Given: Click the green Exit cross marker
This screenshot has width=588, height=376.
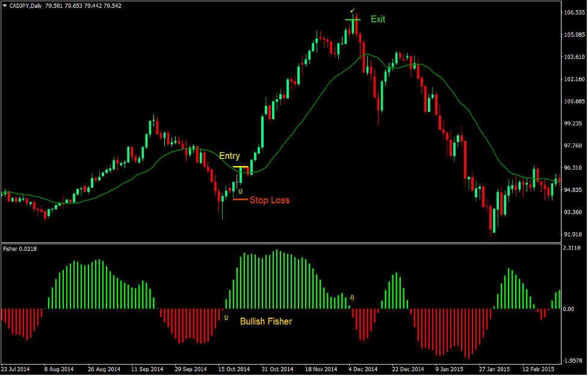Looking at the screenshot, I should (353, 20).
